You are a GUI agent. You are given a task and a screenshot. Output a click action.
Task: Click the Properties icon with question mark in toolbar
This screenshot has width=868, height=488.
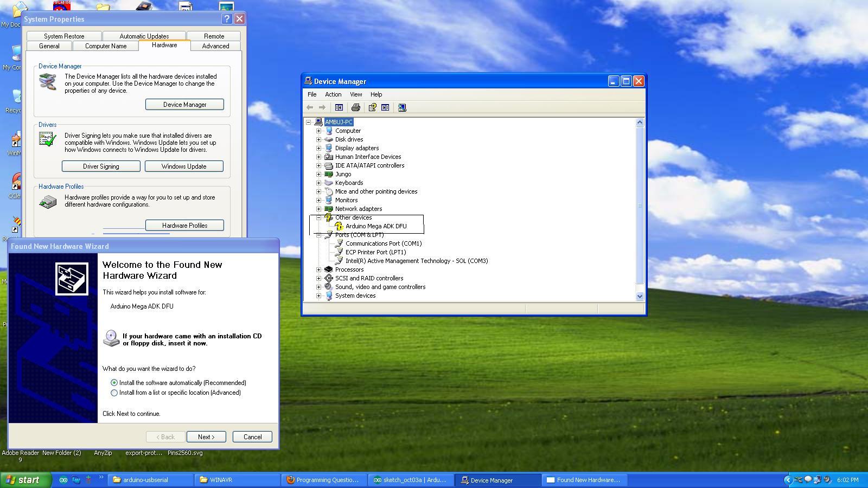point(372,107)
